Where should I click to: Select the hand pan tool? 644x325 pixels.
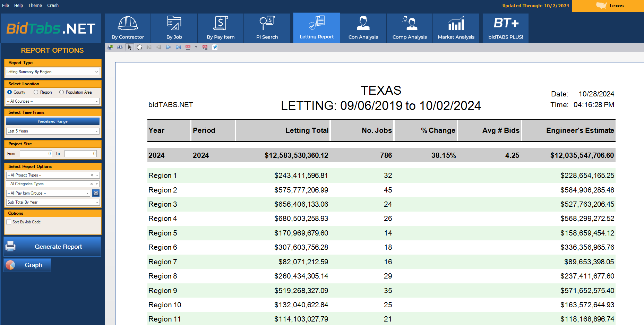[139, 47]
